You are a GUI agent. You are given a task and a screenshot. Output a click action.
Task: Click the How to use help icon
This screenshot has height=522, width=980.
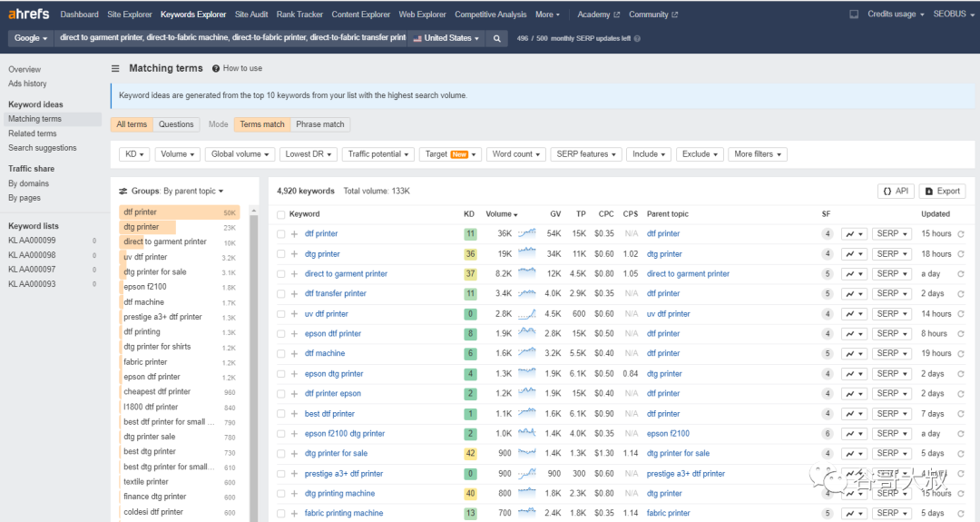point(216,69)
